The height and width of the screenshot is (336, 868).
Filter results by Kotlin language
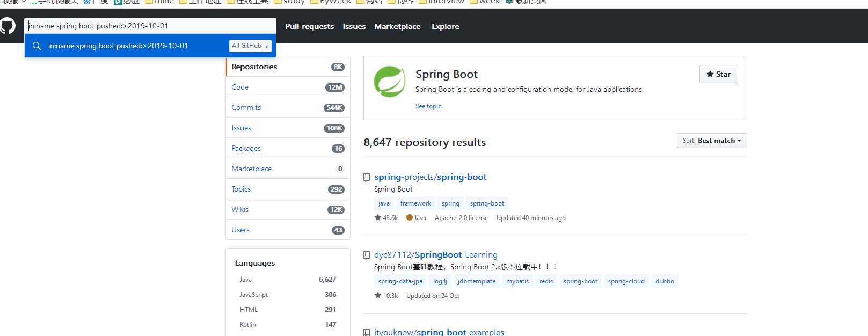click(288, 325)
